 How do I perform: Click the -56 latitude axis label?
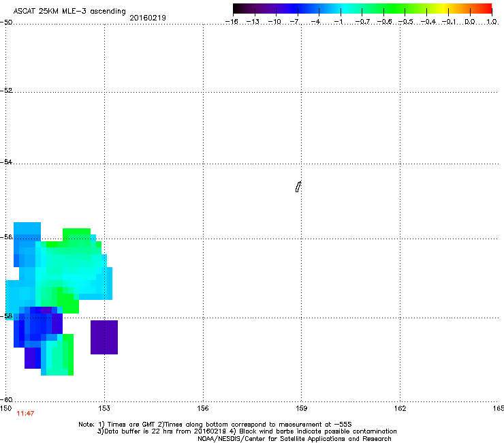pos(6,236)
